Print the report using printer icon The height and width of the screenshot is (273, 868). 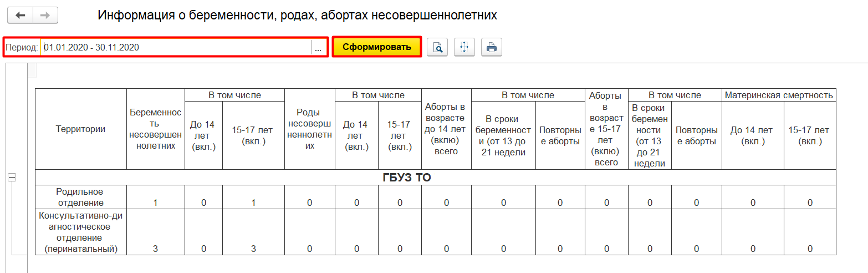click(491, 48)
